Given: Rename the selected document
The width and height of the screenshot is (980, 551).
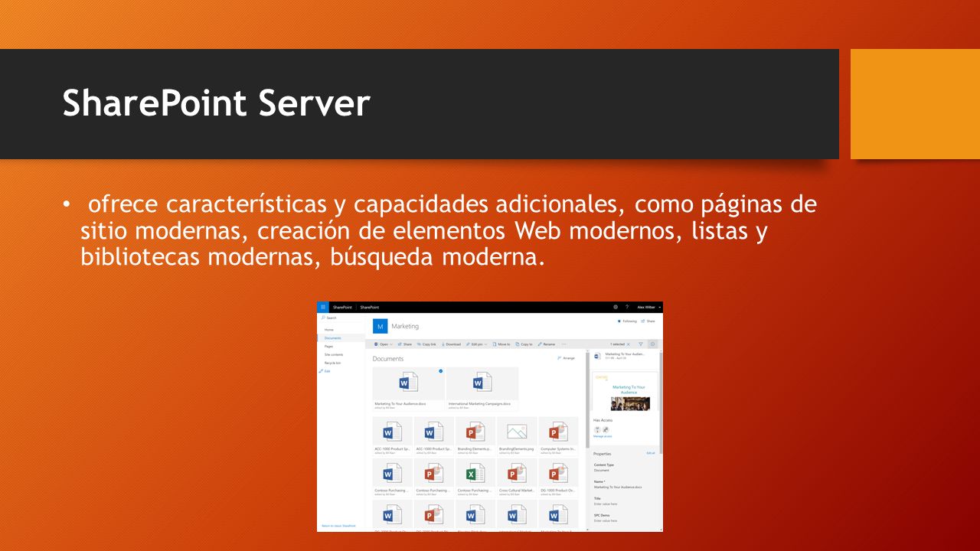Looking at the screenshot, I should tap(547, 344).
